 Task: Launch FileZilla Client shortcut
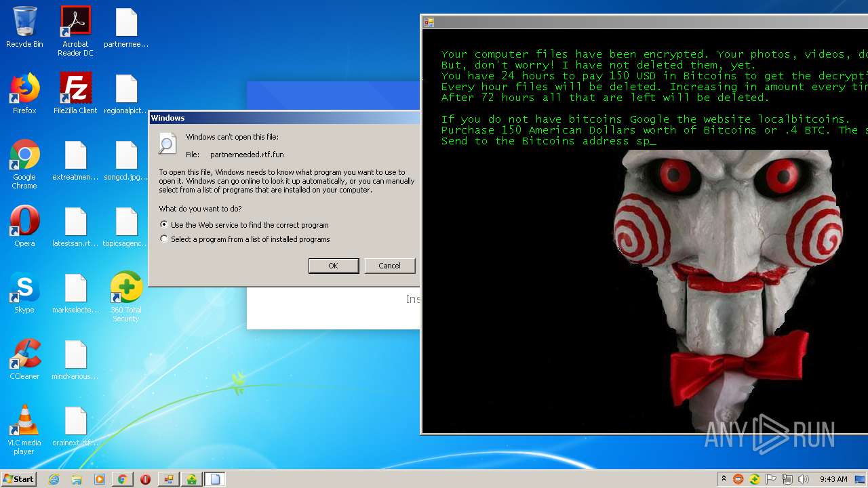[x=75, y=94]
